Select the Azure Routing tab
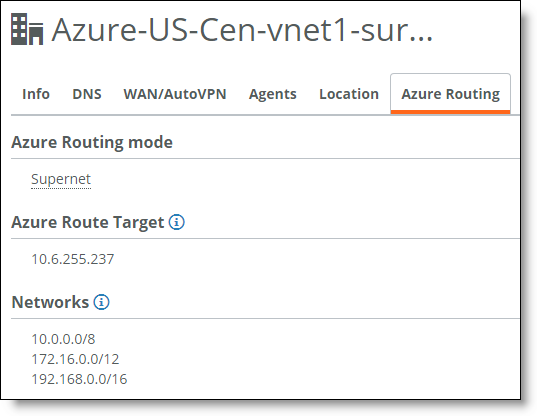The width and height of the screenshot is (537, 416). click(x=450, y=94)
